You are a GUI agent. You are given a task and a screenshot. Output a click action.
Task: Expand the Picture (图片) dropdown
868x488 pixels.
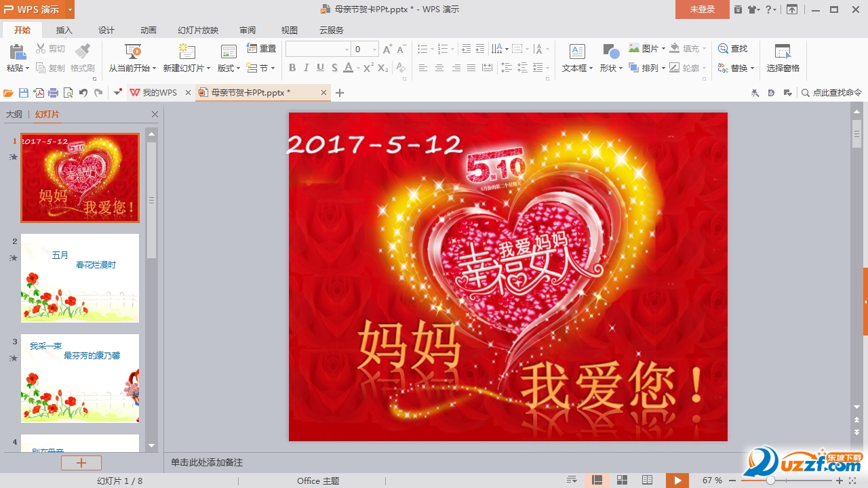[x=663, y=49]
